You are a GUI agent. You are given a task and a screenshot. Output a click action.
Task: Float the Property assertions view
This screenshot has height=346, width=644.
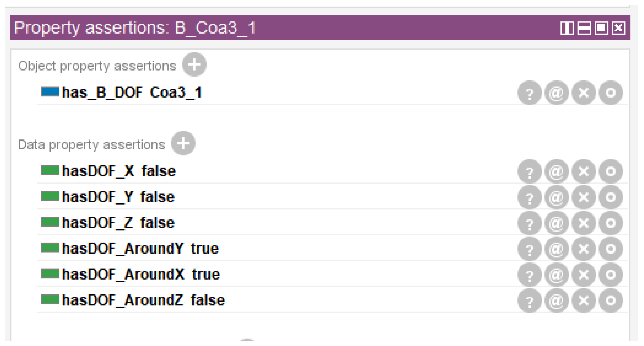point(601,28)
